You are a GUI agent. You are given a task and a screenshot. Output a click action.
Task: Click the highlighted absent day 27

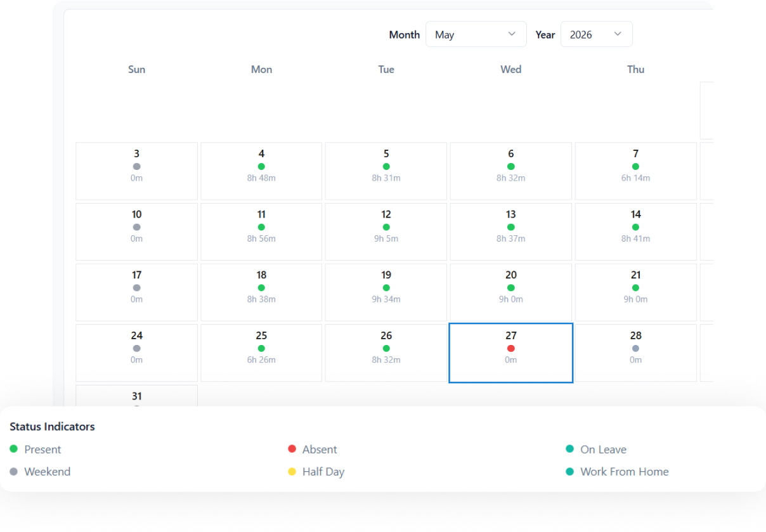click(x=511, y=353)
